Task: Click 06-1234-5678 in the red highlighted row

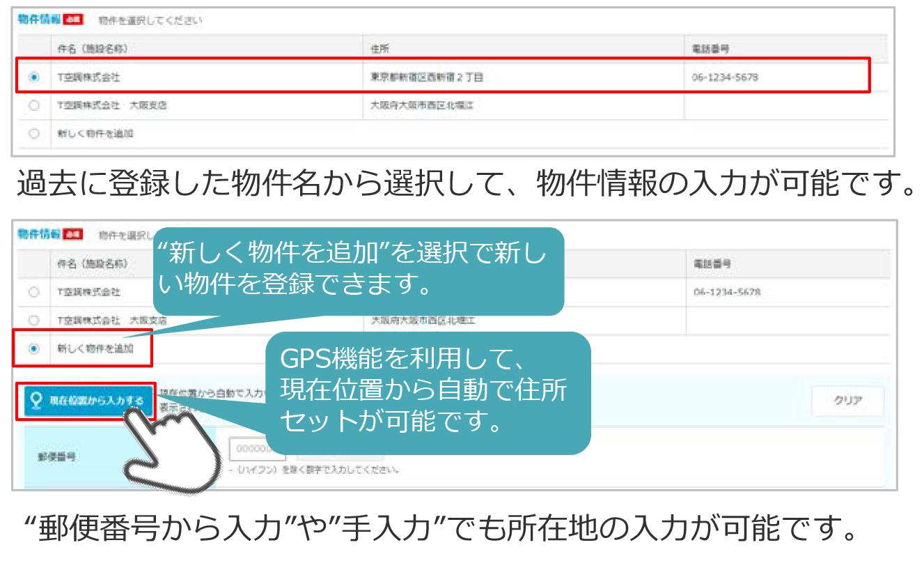Action: [x=725, y=77]
